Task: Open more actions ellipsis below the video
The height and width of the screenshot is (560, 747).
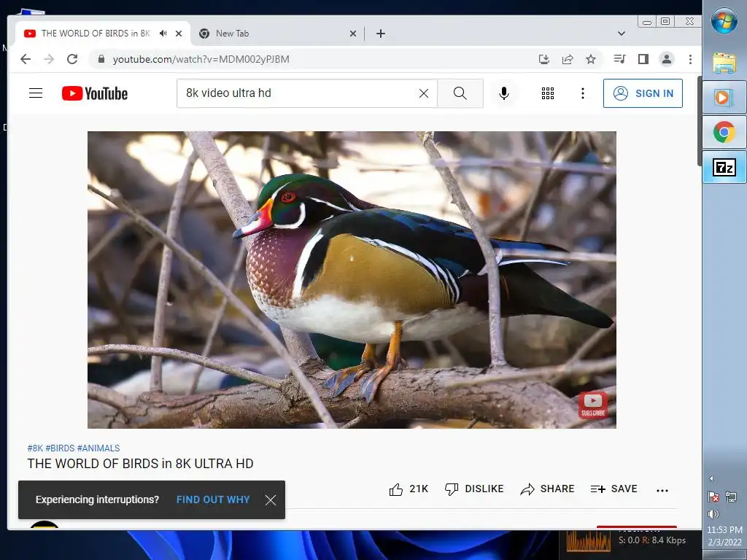Action: coord(662,490)
